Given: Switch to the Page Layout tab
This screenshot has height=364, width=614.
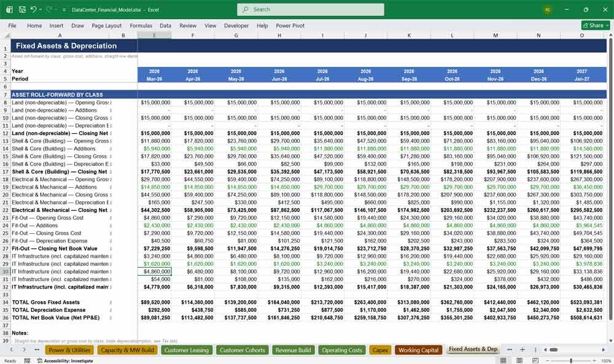Looking at the screenshot, I should click(106, 25).
